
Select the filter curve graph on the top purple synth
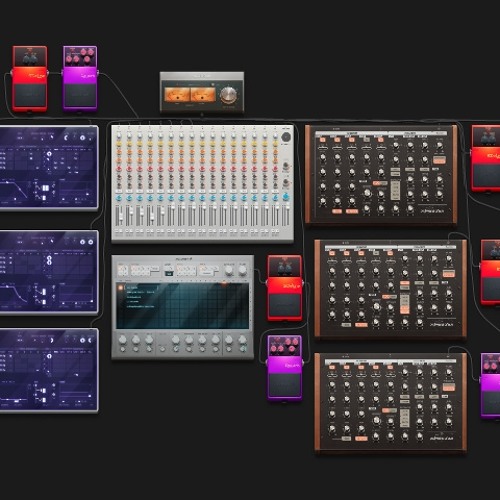[15, 191]
